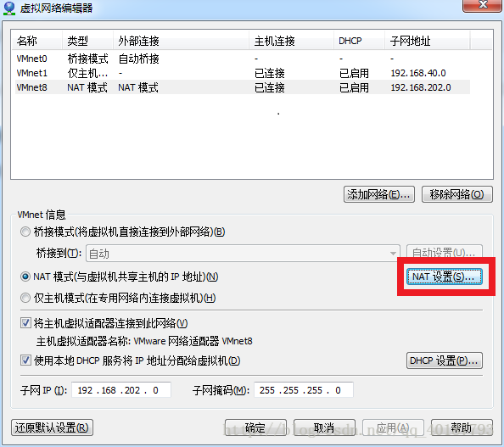Select VMnet8 row in network list

[x=243, y=87]
